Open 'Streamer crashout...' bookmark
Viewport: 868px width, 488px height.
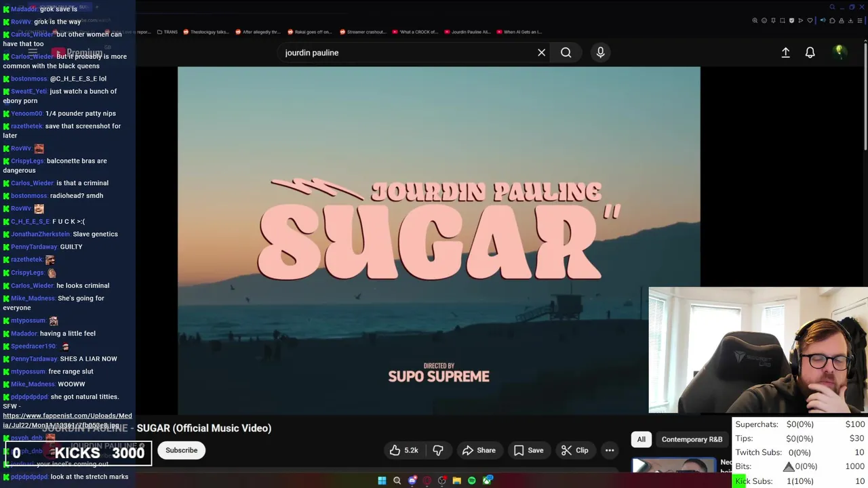[363, 32]
